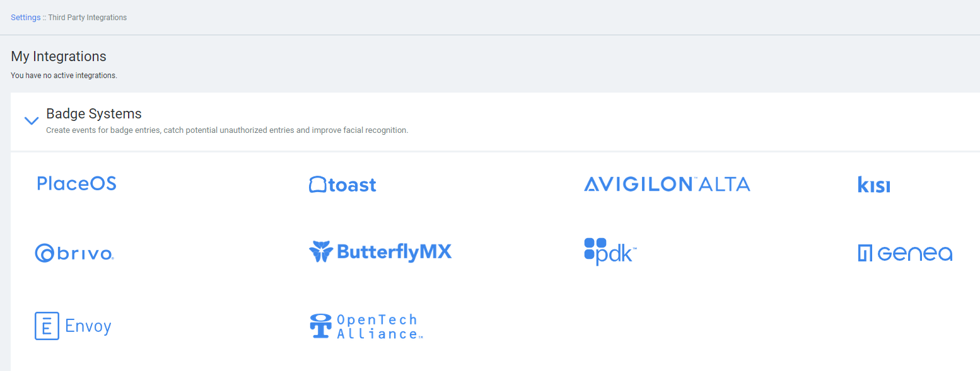Screen dimensions: 980x371
Task: Choose the Genea badge system
Action: click(x=906, y=253)
